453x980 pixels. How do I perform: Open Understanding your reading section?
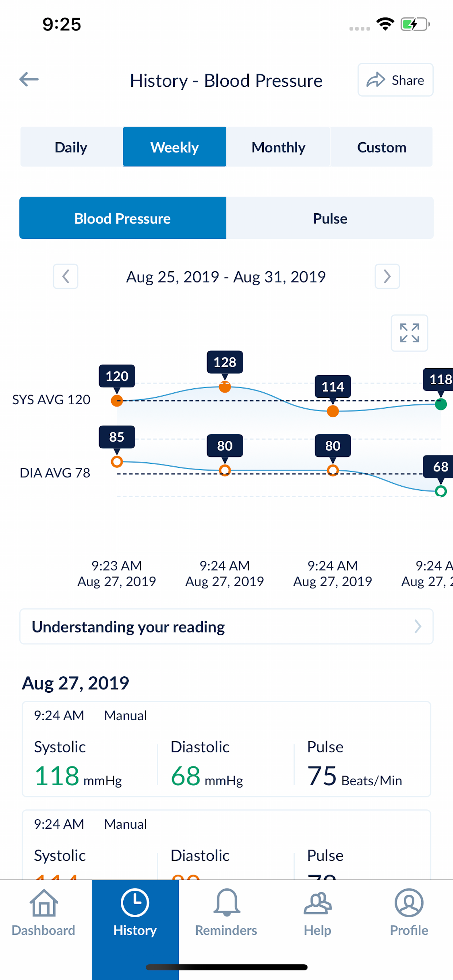point(226,626)
